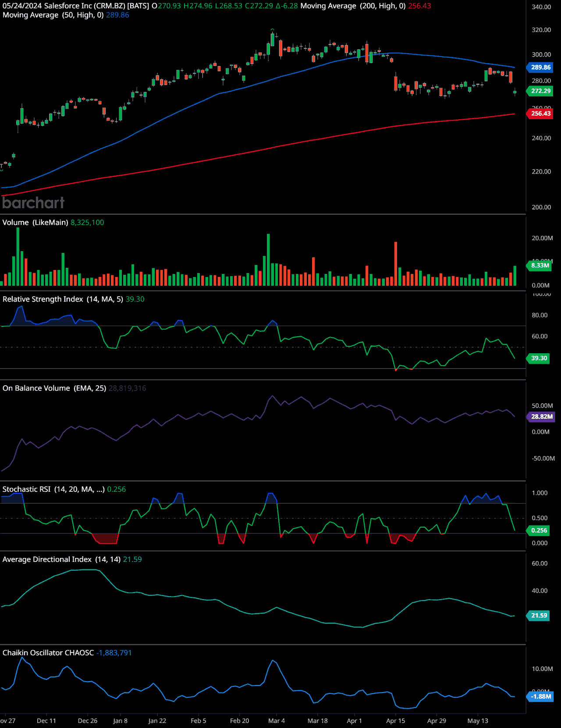The image size is (561, 728).
Task: Click the blue 289.86 tag on price axis
Action: (540, 67)
